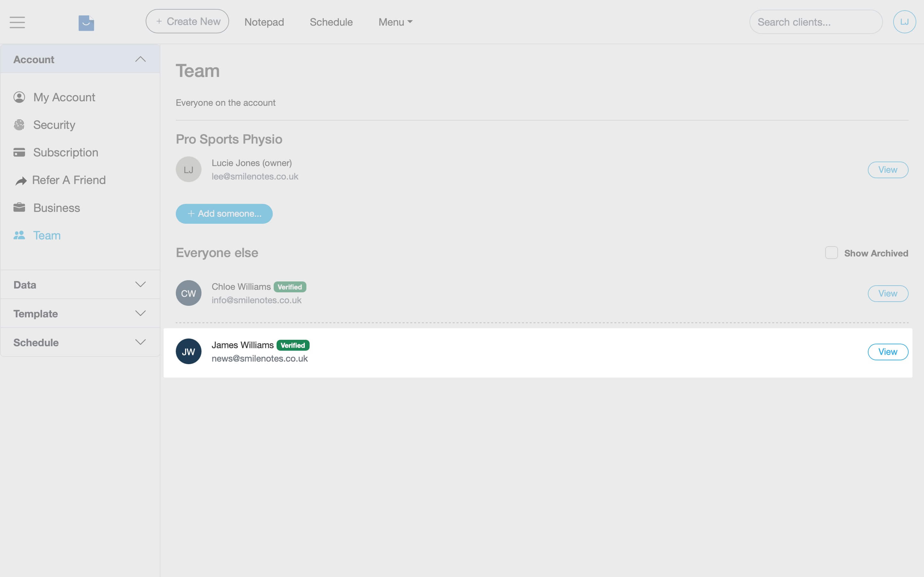Open Subscription via the card icon
Image resolution: width=924 pixels, height=577 pixels.
(x=20, y=152)
